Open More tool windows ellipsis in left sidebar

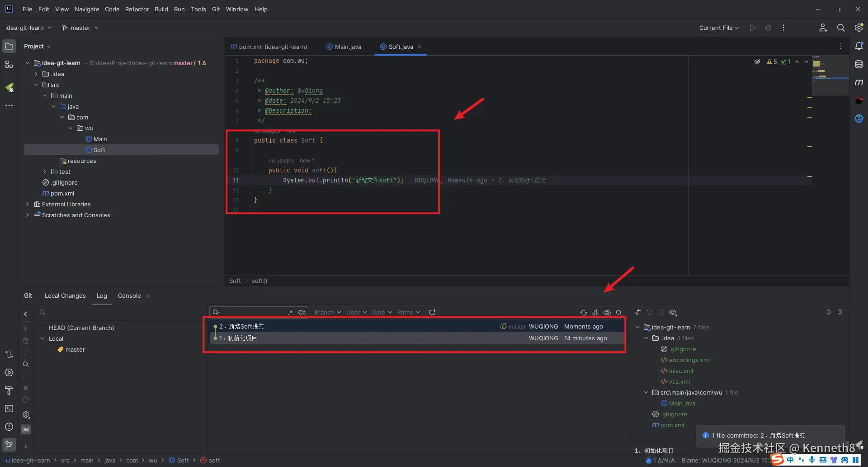pyautogui.click(x=9, y=105)
